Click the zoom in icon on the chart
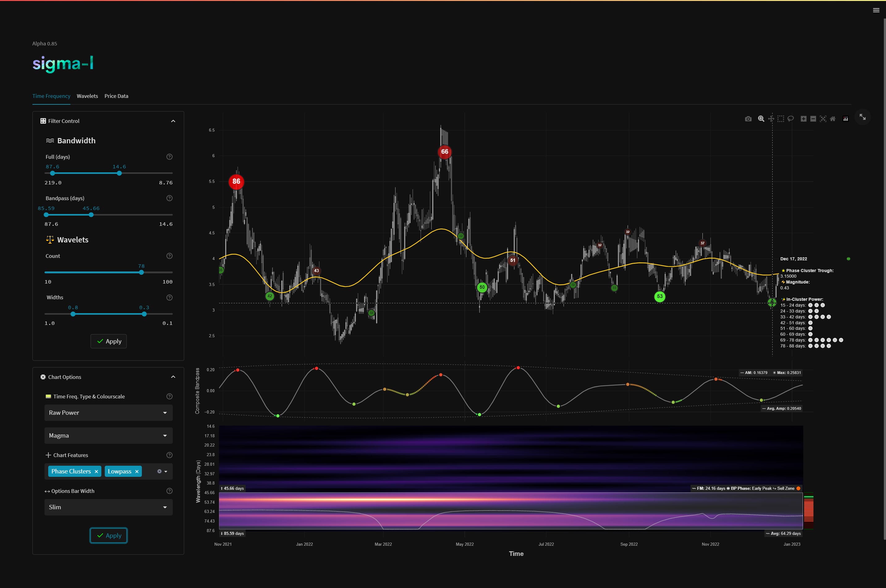886x588 pixels. (803, 119)
